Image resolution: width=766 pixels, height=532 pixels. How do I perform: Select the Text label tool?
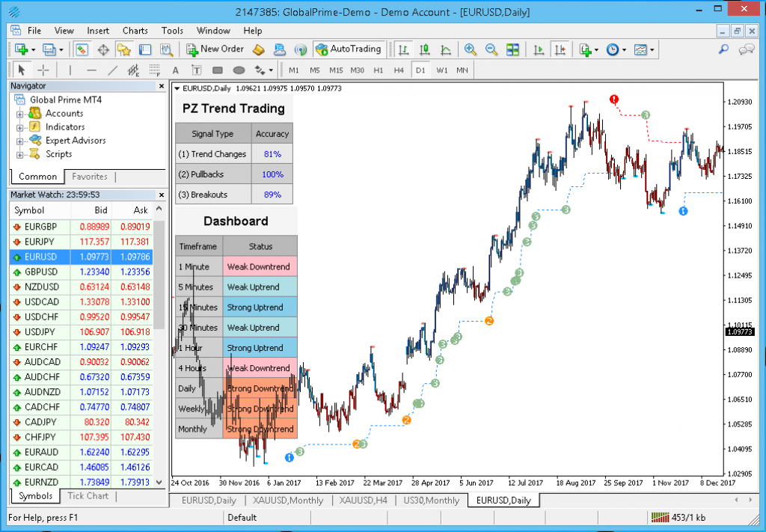click(x=195, y=70)
